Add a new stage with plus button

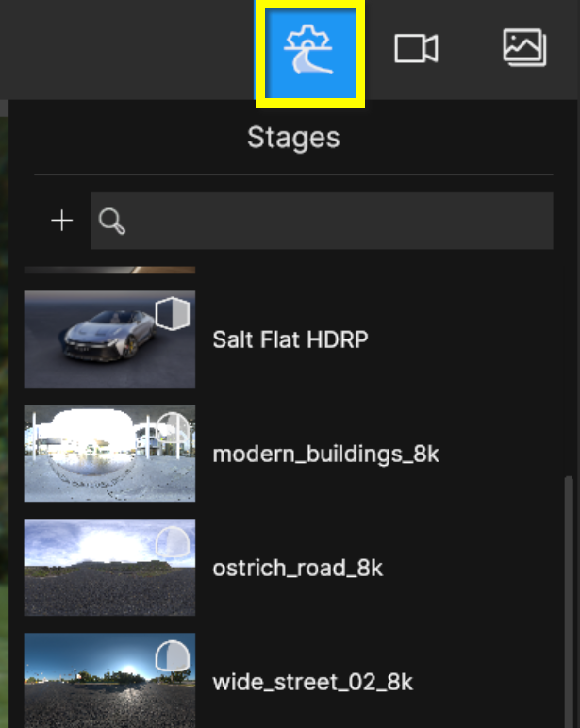click(62, 221)
